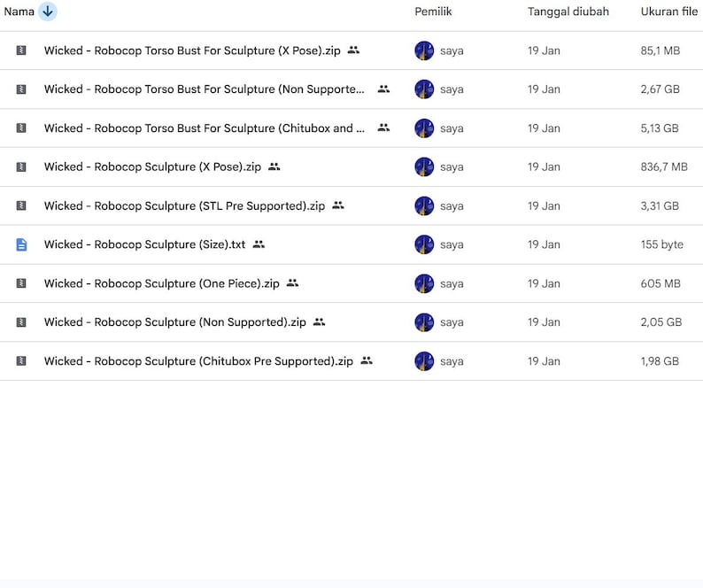Viewport: 703px width, 588px height.
Task: Select file Robocop Sculpture (STL Pre Supported).zip
Action: [184, 205]
